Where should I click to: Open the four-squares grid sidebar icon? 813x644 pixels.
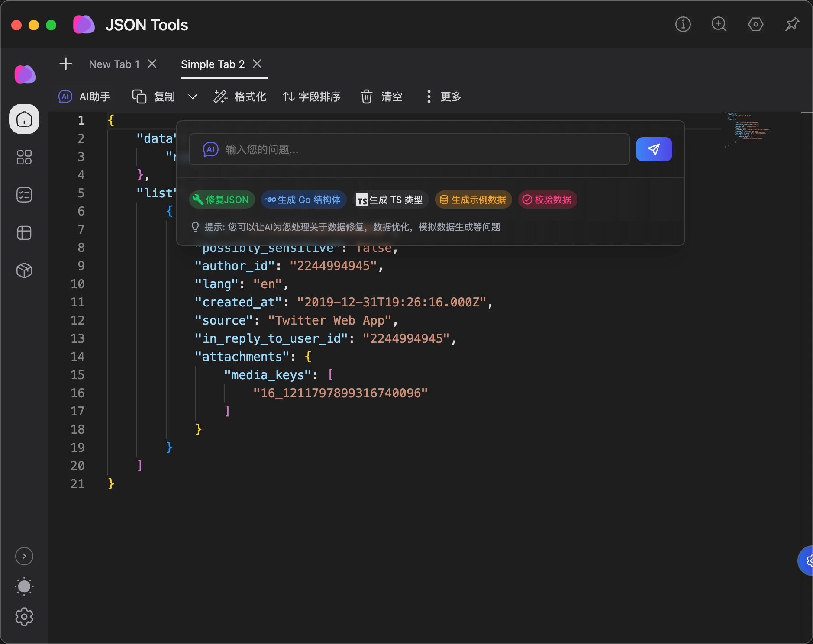coord(24,157)
